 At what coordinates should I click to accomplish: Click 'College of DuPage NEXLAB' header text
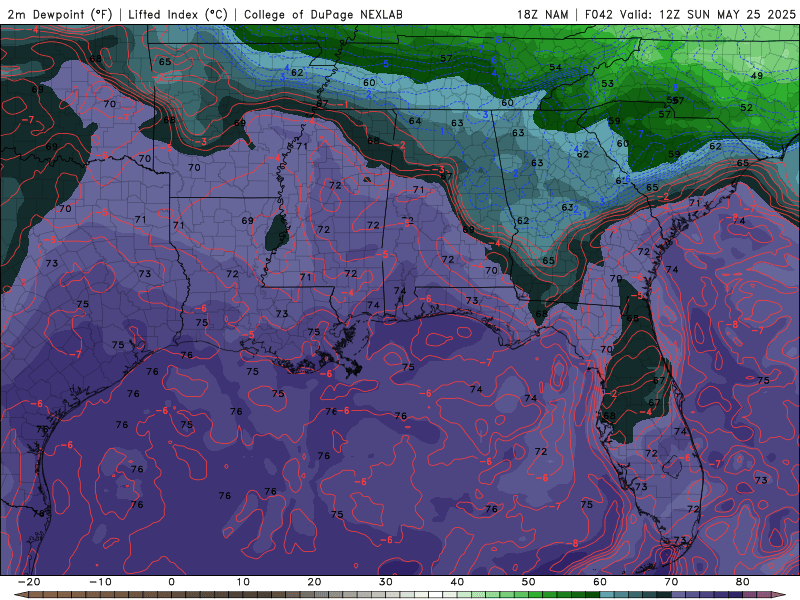(x=323, y=14)
